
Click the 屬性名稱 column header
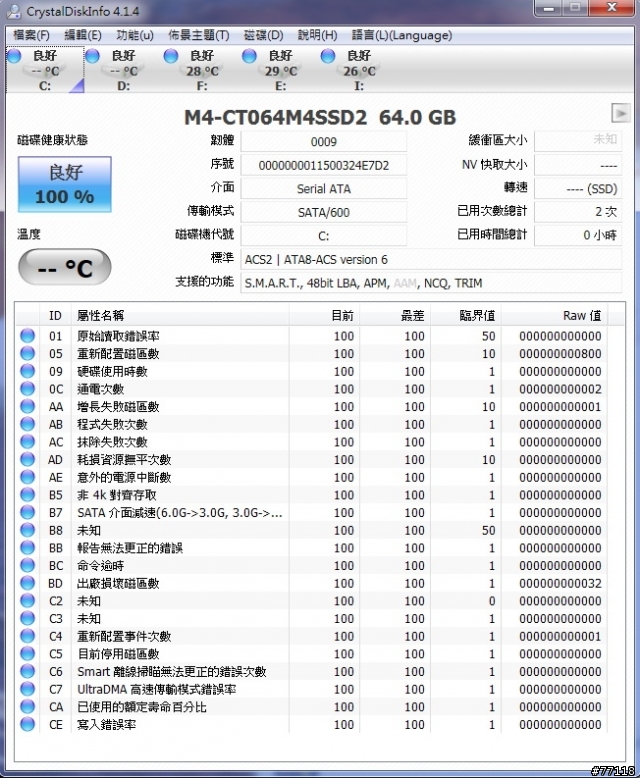tap(180, 315)
